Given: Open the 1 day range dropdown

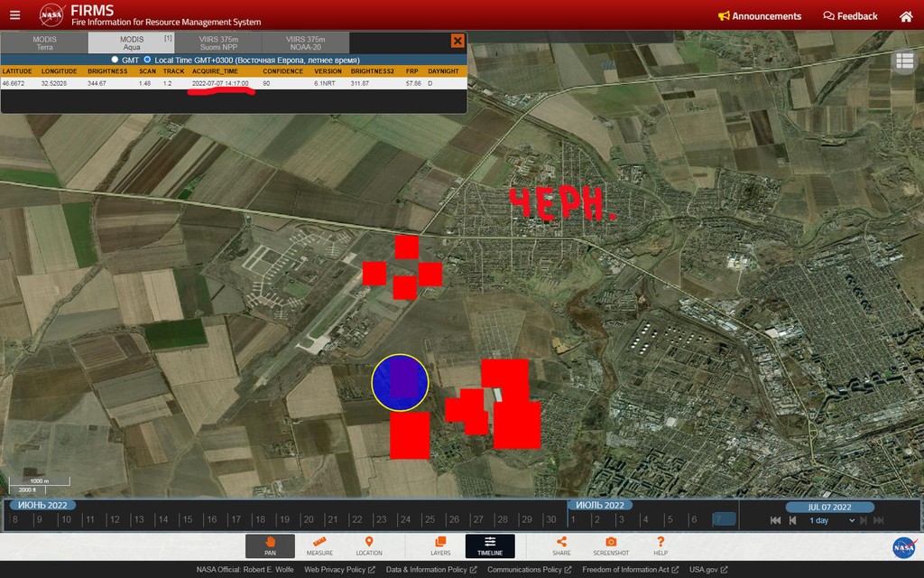Looking at the screenshot, I should pos(831,520).
